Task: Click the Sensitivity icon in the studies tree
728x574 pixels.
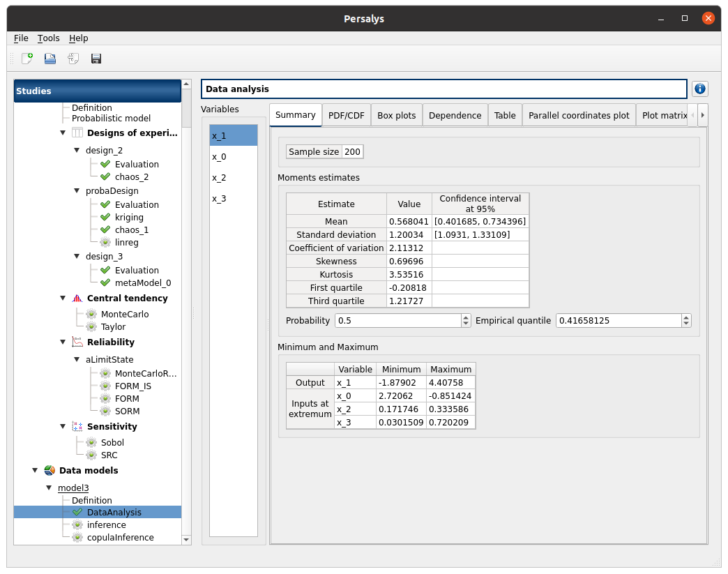Action: [x=77, y=427]
